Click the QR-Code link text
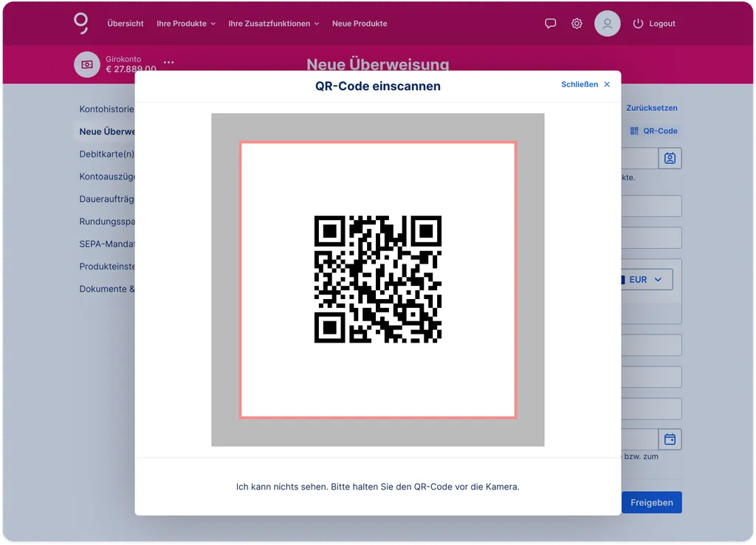The image size is (756, 545). point(660,131)
